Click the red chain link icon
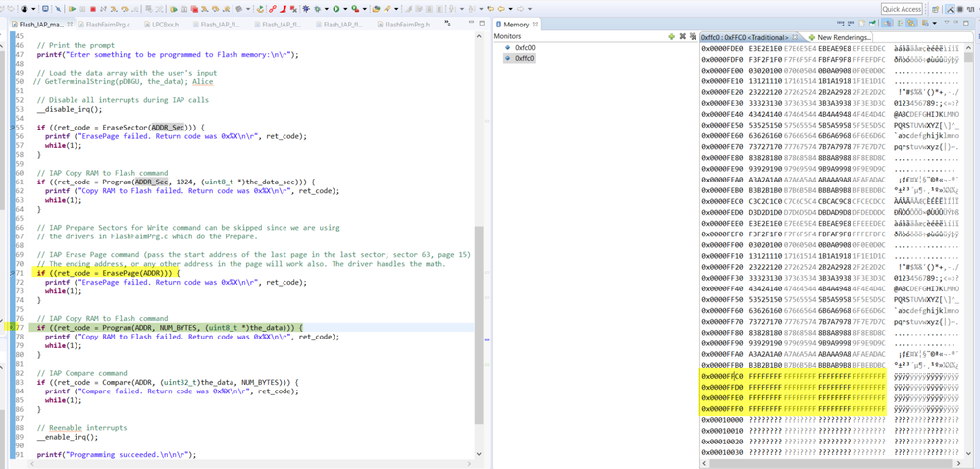980x469 pixels. (273, 9)
